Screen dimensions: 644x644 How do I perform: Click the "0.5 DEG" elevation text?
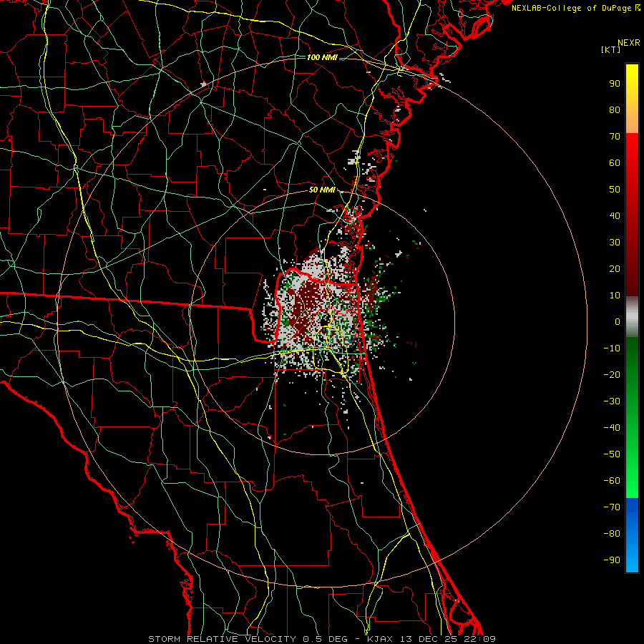pyautogui.click(x=325, y=639)
